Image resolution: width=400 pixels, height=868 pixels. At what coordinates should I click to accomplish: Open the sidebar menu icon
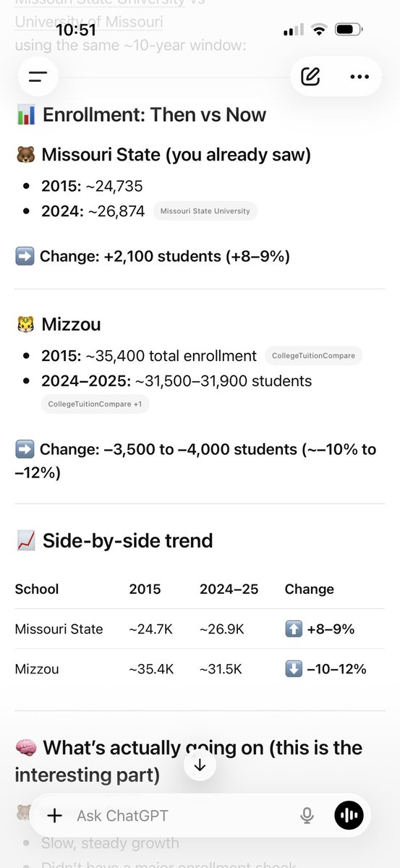pos(38,76)
